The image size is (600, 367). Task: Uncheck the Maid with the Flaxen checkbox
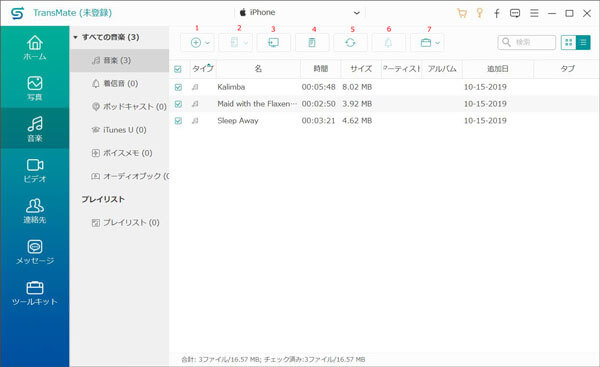click(178, 104)
